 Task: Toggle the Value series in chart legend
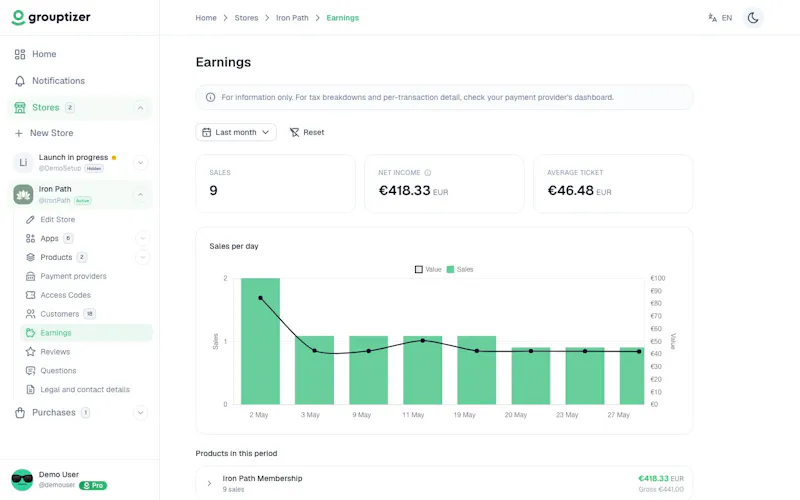(x=428, y=269)
